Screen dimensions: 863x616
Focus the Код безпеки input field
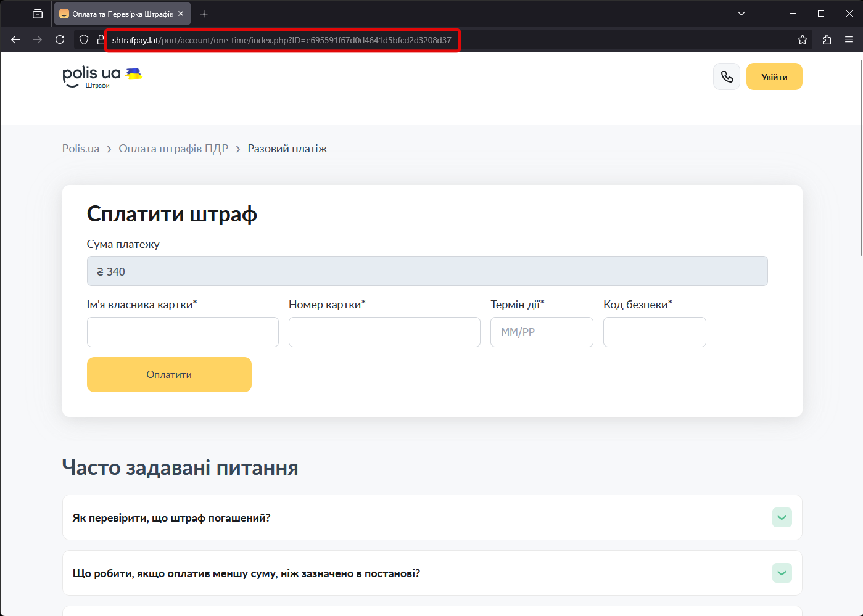[654, 332]
